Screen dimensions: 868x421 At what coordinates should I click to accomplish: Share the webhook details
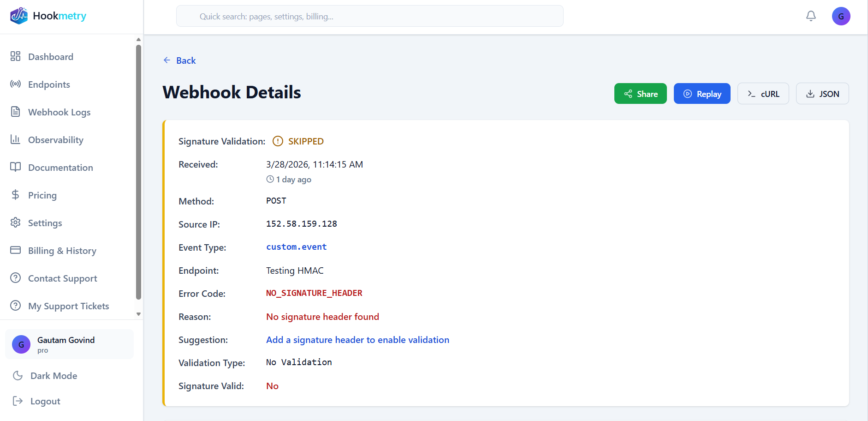click(640, 93)
